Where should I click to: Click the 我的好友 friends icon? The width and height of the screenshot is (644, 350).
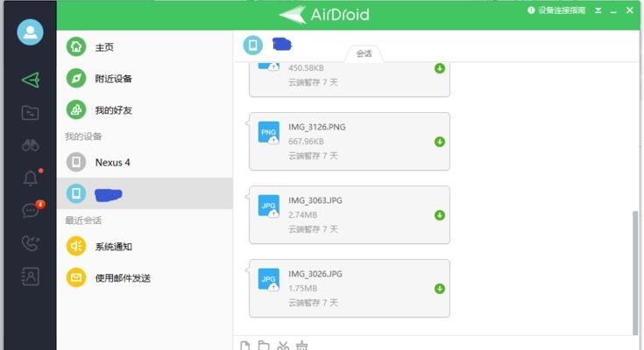coord(76,110)
